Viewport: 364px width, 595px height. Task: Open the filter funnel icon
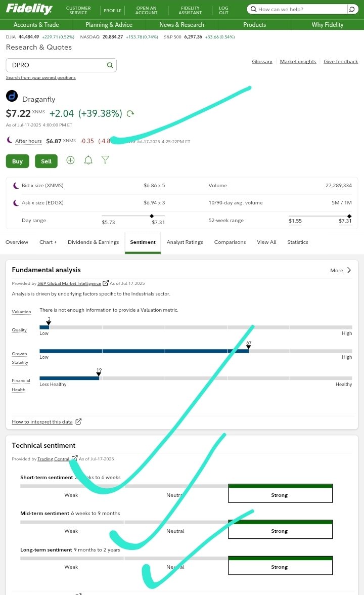(105, 160)
